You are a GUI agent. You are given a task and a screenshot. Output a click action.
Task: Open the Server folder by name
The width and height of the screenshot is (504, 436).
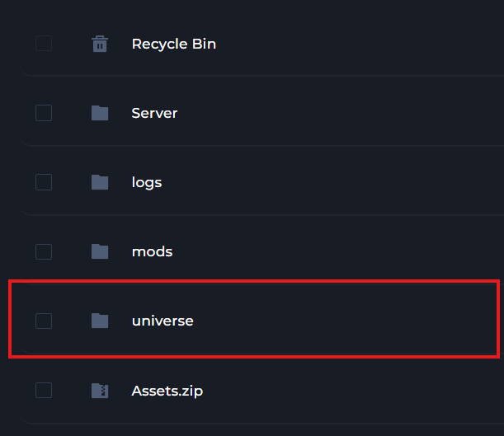[154, 113]
